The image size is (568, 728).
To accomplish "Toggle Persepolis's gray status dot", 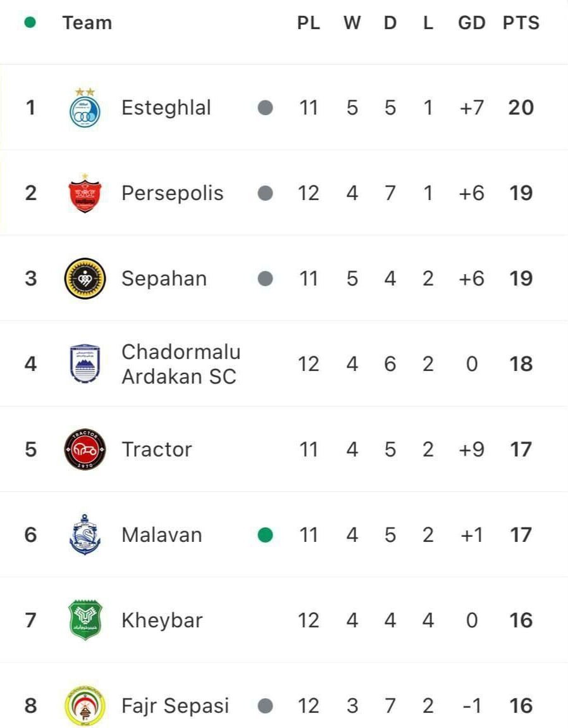I will tap(265, 192).
